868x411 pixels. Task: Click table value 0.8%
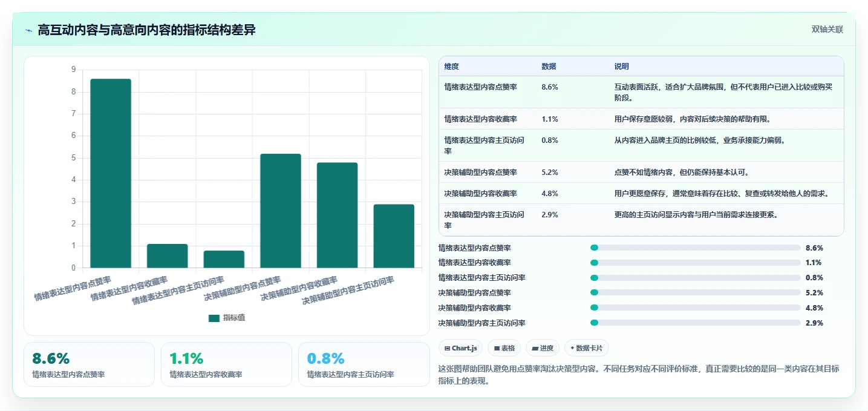550,140
